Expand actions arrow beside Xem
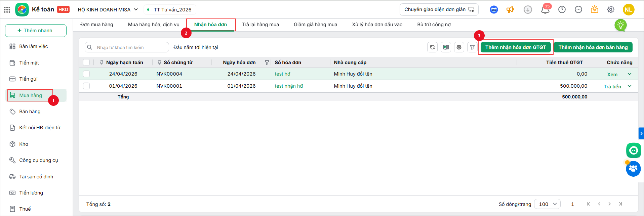This screenshot has height=216, width=644. tap(630, 74)
